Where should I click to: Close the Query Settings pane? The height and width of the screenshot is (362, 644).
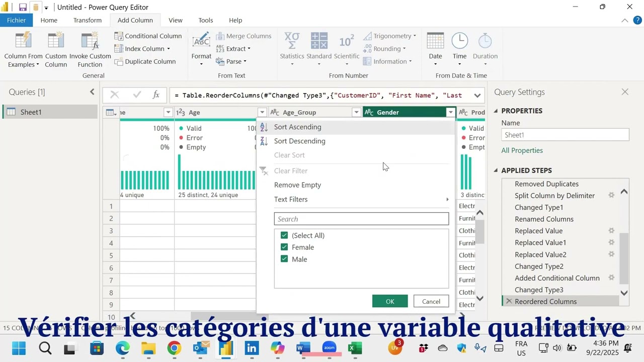[625, 92]
